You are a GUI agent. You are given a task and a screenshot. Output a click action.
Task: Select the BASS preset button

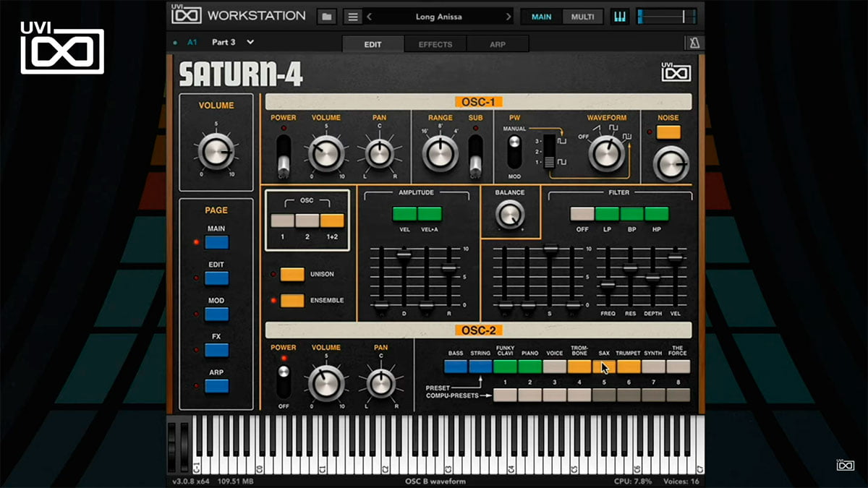tap(456, 367)
